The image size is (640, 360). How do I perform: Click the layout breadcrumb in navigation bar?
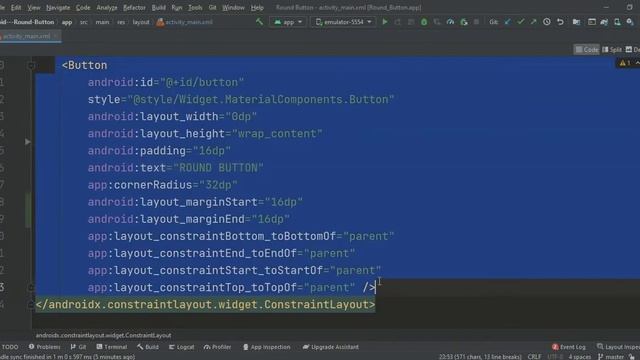click(141, 22)
